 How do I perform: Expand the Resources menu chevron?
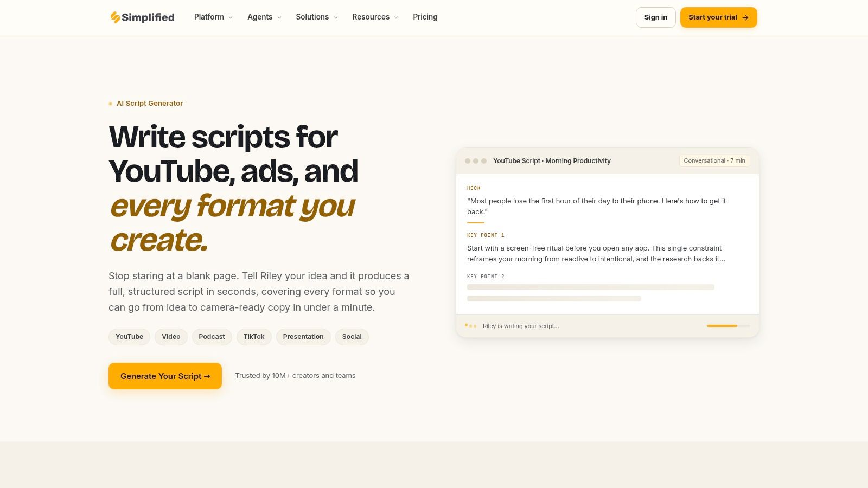pos(396,17)
